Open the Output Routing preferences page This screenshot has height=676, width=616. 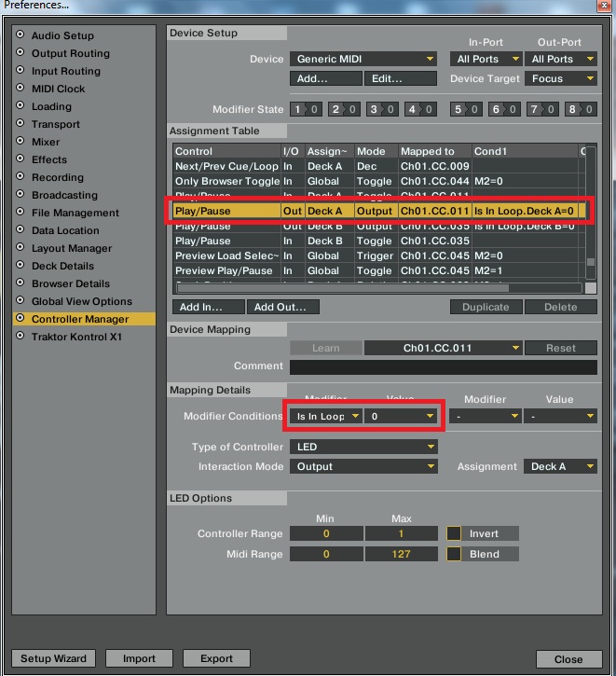click(x=70, y=53)
